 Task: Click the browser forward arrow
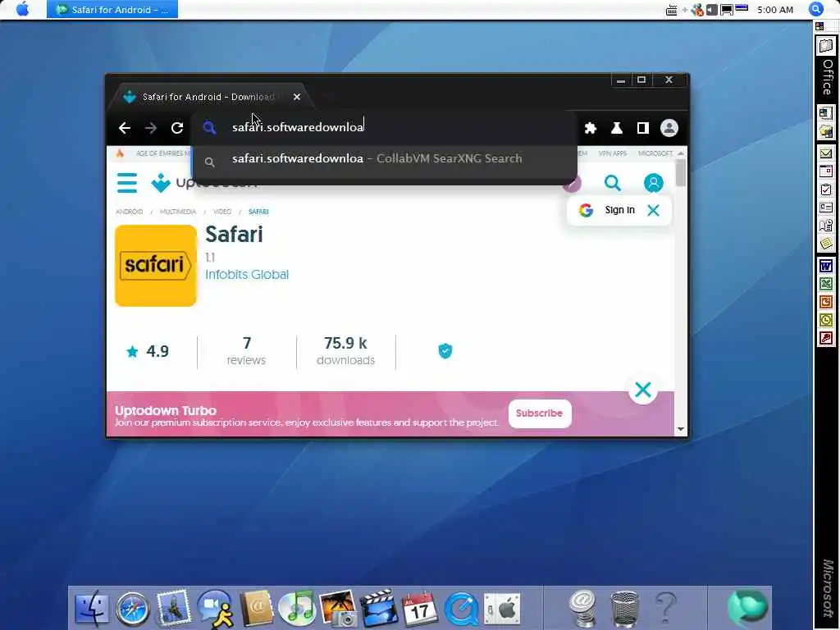click(x=151, y=128)
